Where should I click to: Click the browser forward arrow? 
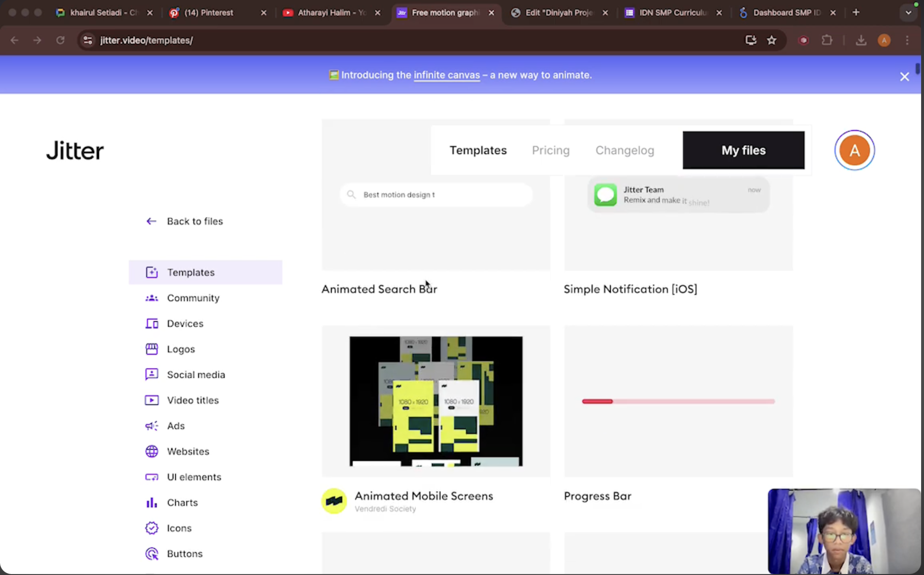pyautogui.click(x=37, y=40)
